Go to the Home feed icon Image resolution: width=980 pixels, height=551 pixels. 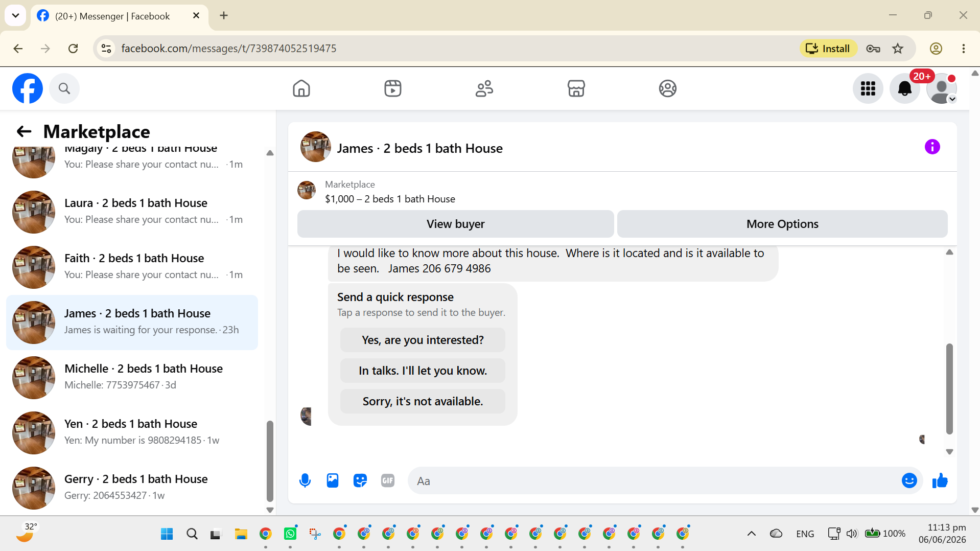pos(301,88)
